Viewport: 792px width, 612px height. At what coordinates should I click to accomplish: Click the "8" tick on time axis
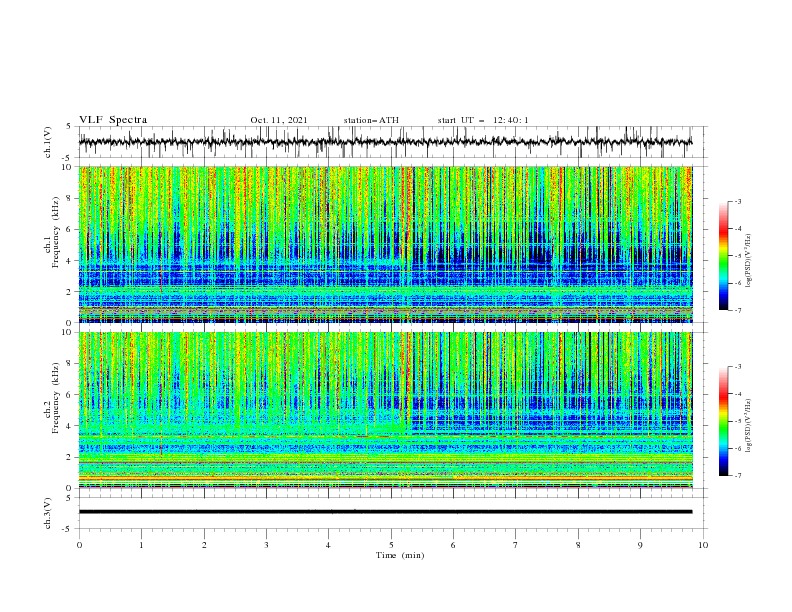point(578,545)
